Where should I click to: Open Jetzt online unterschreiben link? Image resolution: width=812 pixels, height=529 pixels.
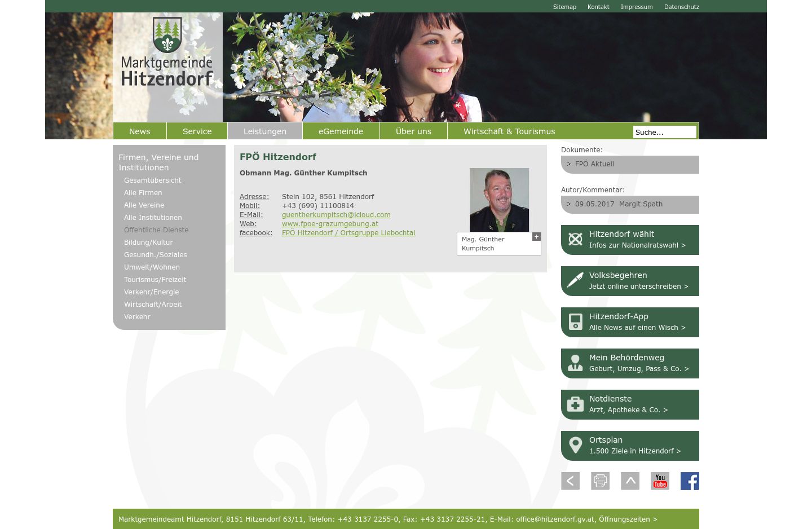point(639,286)
